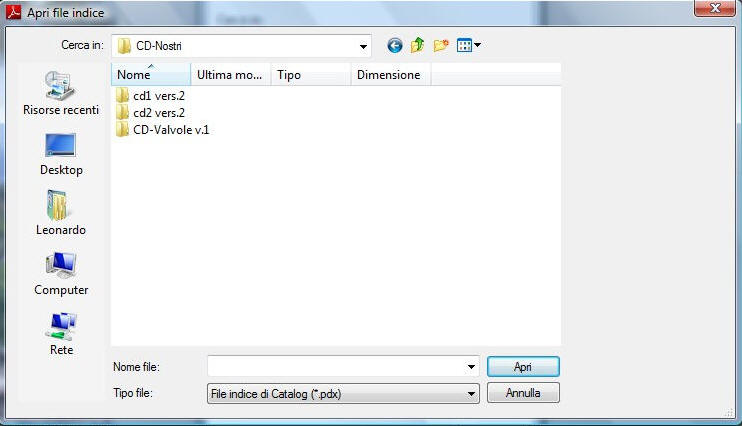The image size is (742, 426).
Task: Create a new folder
Action: (441, 45)
